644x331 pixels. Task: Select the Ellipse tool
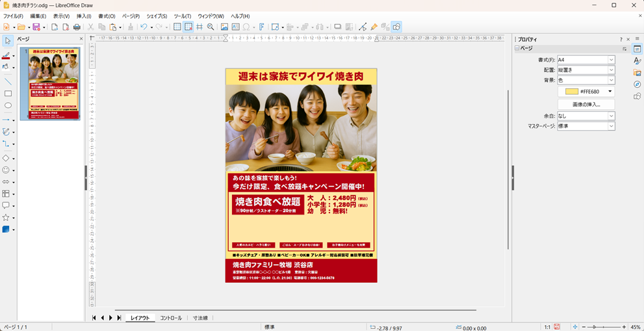[x=8, y=106]
